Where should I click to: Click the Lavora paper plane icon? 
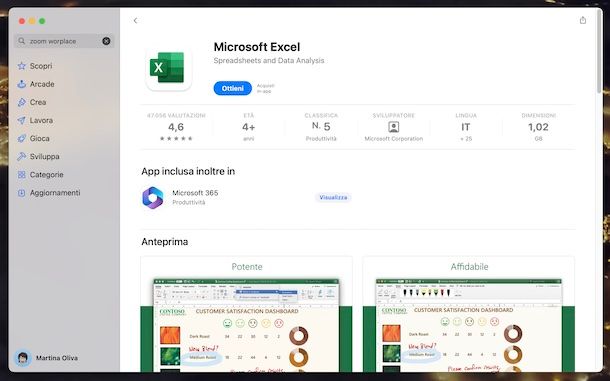22,120
